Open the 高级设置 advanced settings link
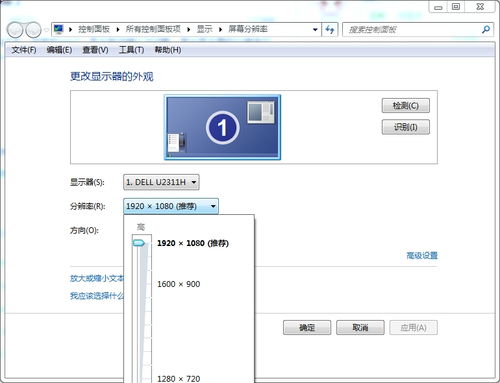500x383 pixels. [x=422, y=256]
